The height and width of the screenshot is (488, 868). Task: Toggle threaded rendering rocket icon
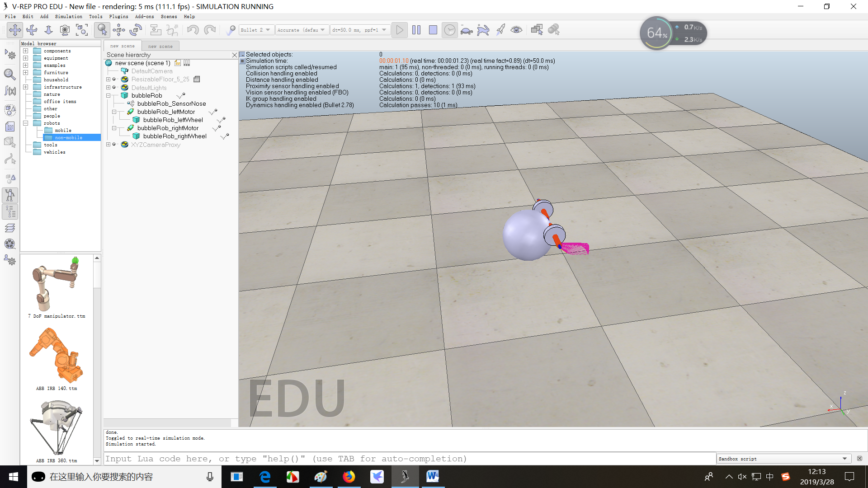[x=500, y=30]
